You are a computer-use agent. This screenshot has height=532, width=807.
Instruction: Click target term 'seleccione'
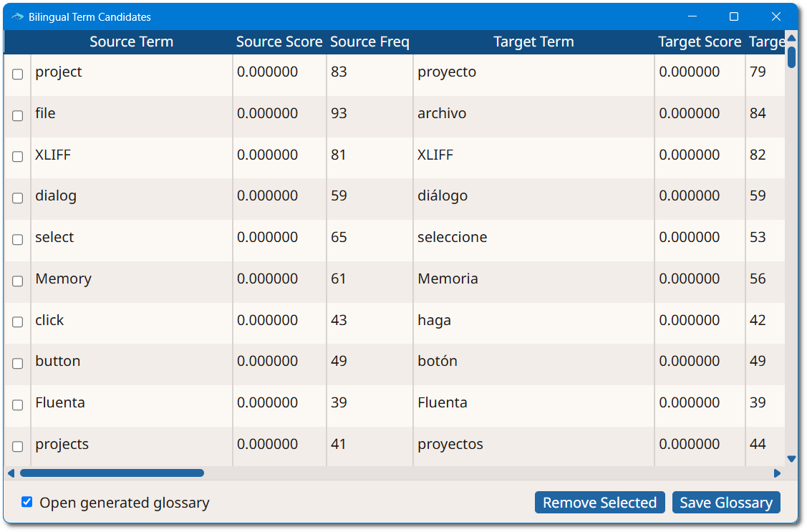point(452,237)
